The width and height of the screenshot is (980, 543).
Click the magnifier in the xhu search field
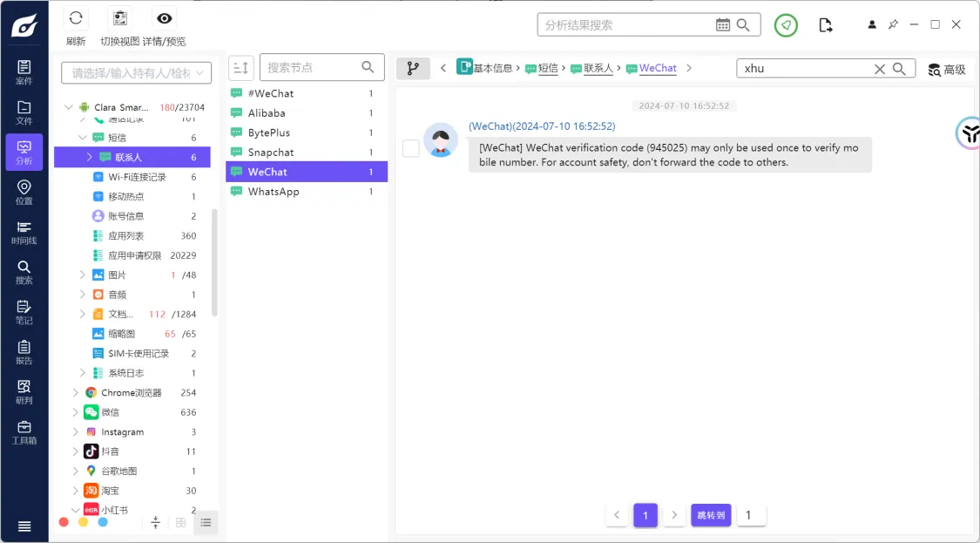coord(899,69)
